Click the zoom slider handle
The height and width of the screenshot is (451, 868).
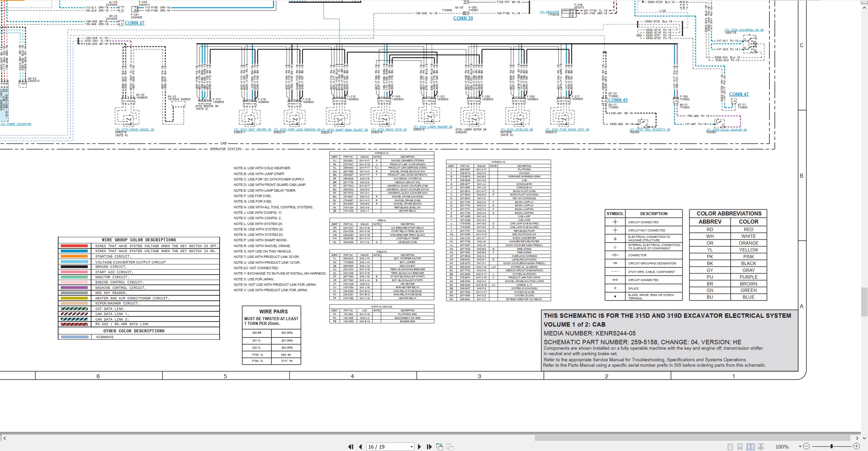click(832, 446)
